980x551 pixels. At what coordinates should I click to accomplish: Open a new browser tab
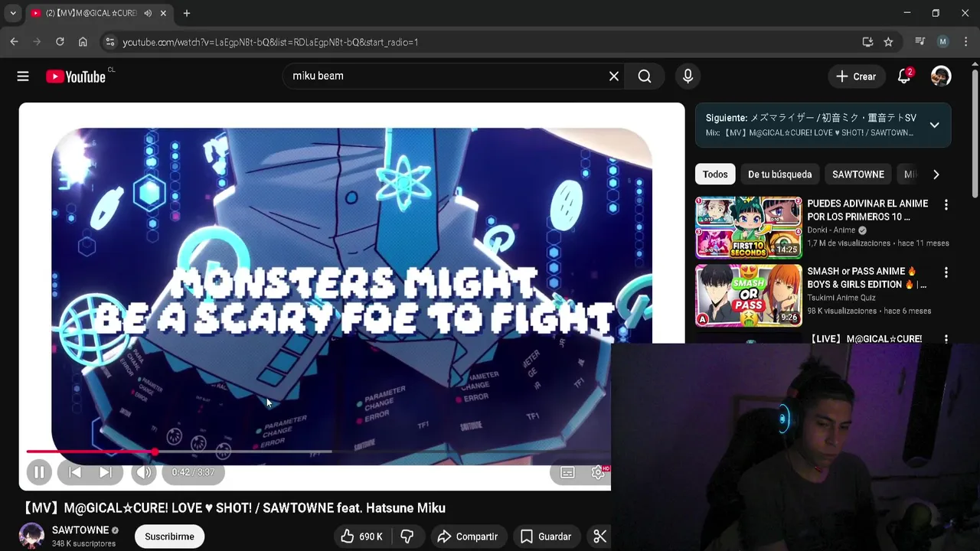(x=187, y=13)
